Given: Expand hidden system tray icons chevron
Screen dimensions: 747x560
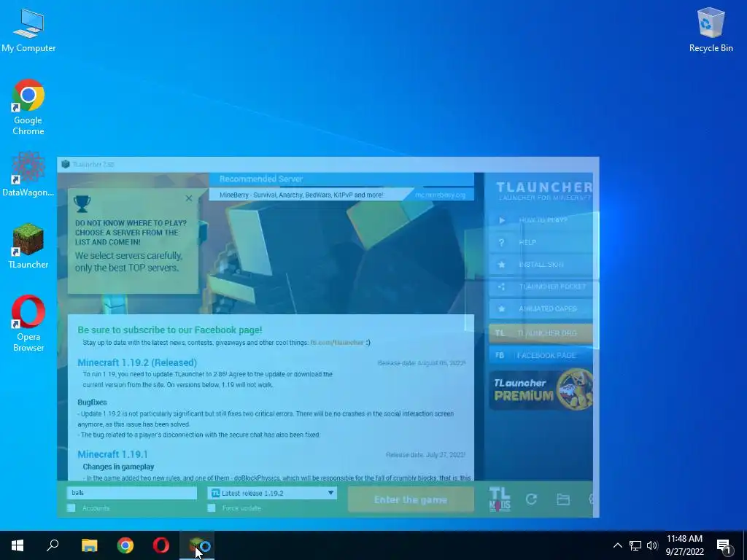Looking at the screenshot, I should 617,545.
